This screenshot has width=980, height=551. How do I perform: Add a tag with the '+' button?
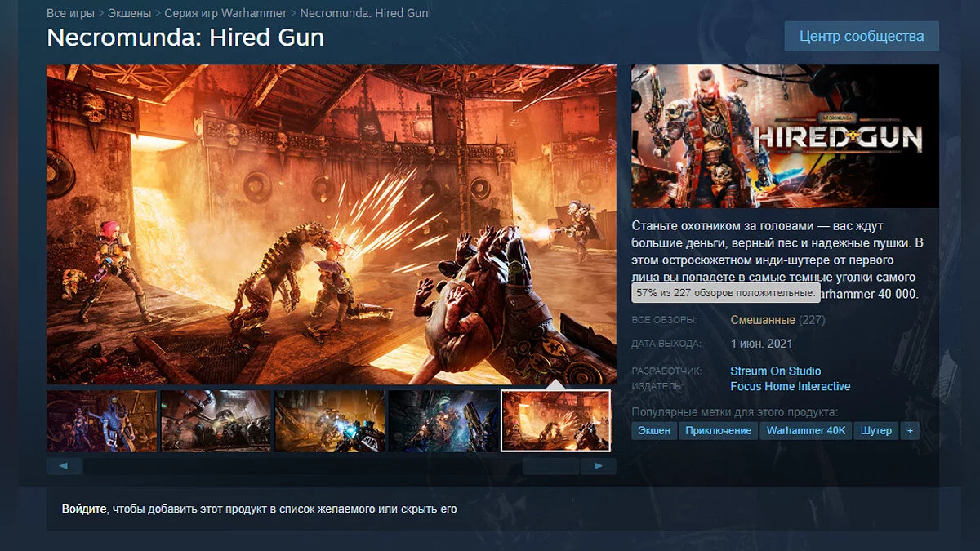click(910, 430)
